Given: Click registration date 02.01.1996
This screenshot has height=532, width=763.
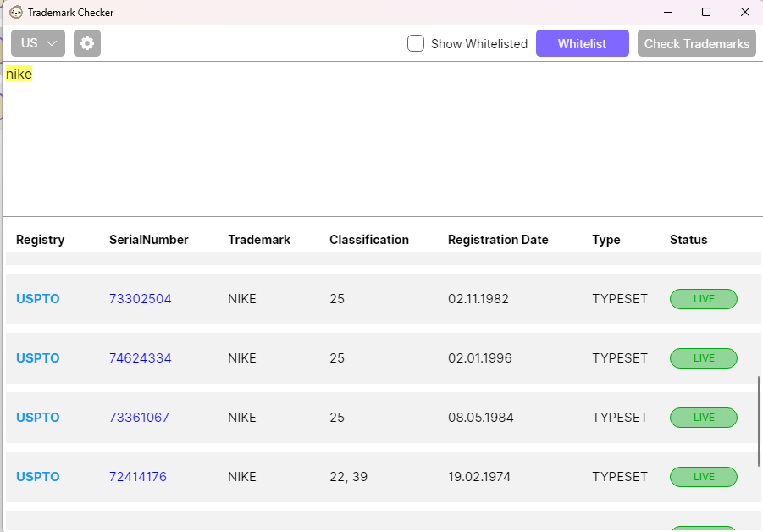Looking at the screenshot, I should [480, 358].
